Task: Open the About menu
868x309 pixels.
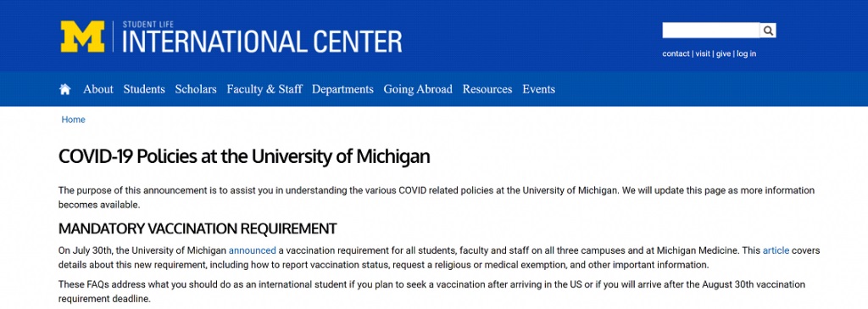Action: click(x=98, y=89)
